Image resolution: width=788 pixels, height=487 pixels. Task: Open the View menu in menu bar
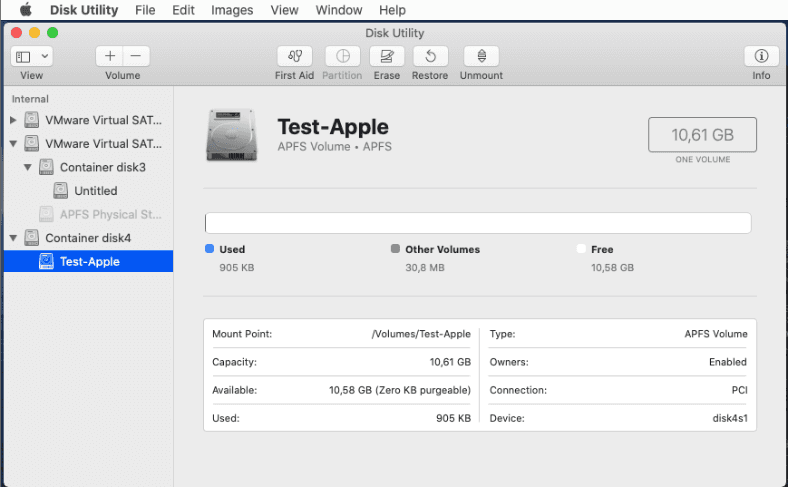coord(284,10)
